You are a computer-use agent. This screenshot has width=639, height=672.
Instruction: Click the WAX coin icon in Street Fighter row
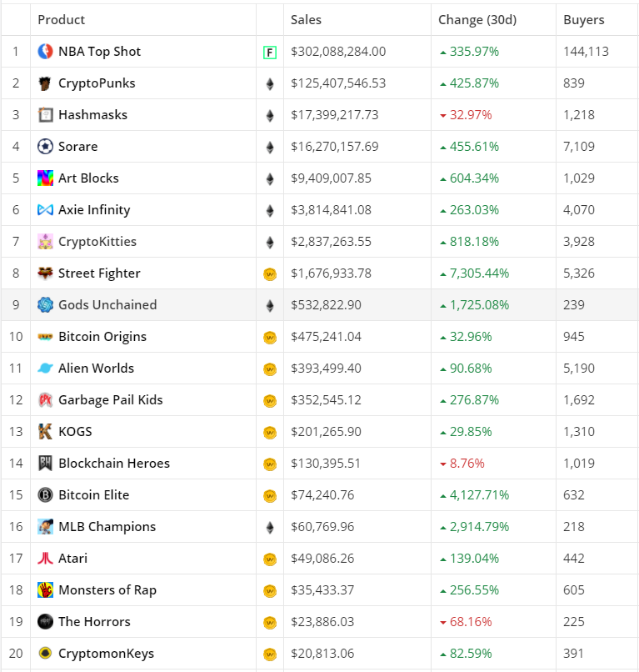point(270,274)
